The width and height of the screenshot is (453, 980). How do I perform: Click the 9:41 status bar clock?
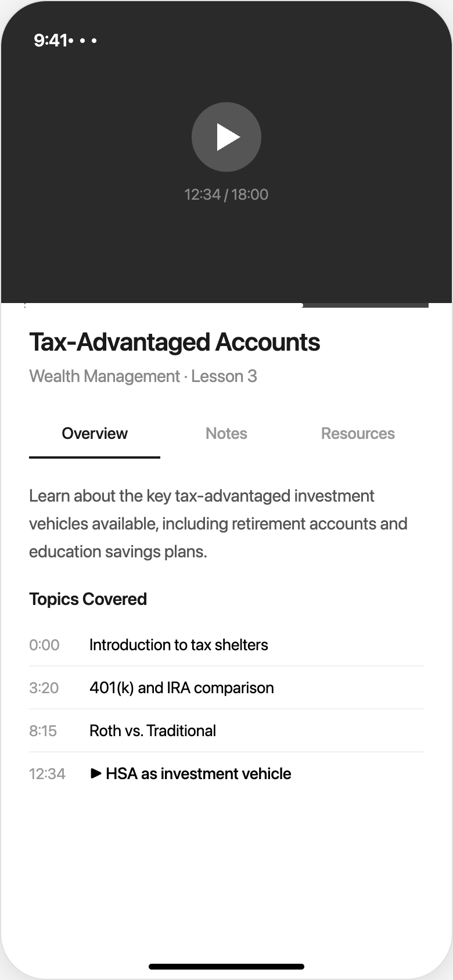pyautogui.click(x=51, y=40)
